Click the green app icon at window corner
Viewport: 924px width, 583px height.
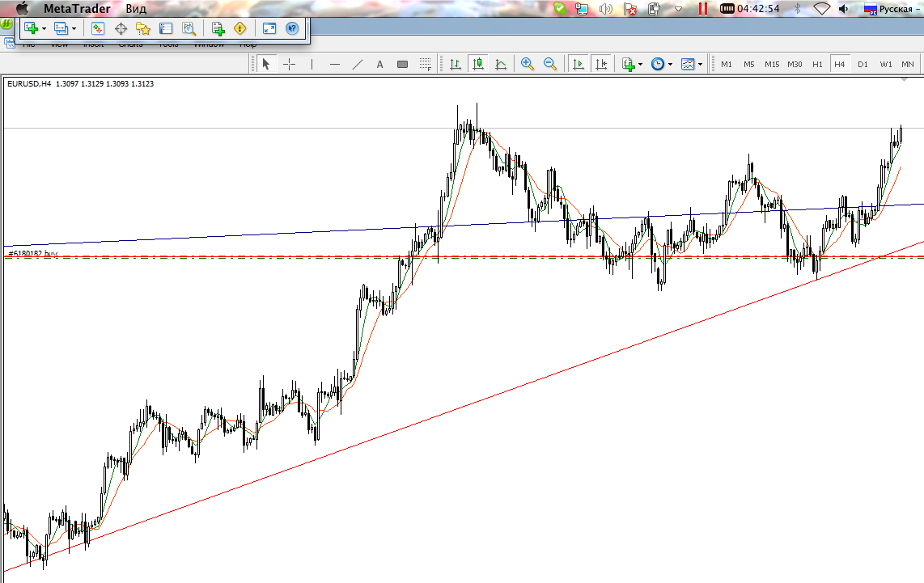6,24
